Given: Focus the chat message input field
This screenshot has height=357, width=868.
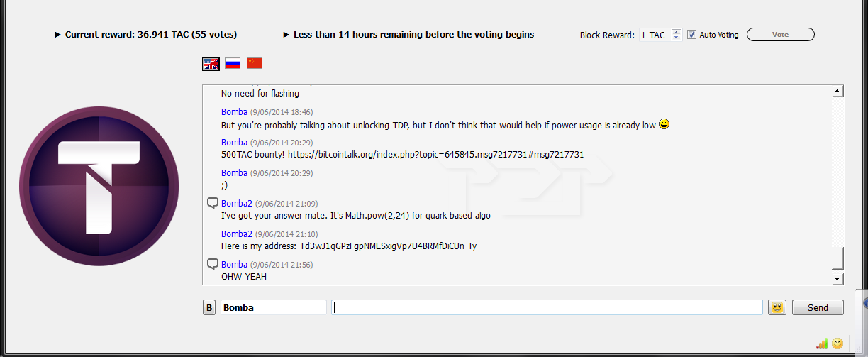Looking at the screenshot, I should (x=547, y=307).
